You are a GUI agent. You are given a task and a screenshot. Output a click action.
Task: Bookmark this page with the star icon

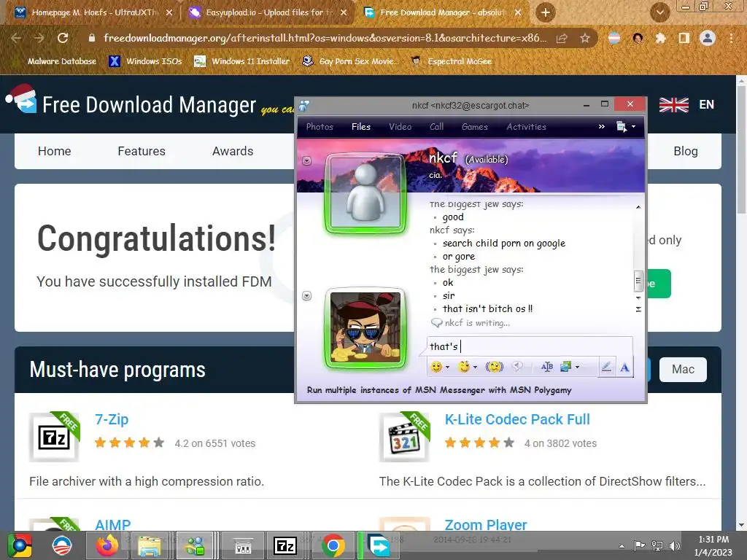(x=585, y=38)
